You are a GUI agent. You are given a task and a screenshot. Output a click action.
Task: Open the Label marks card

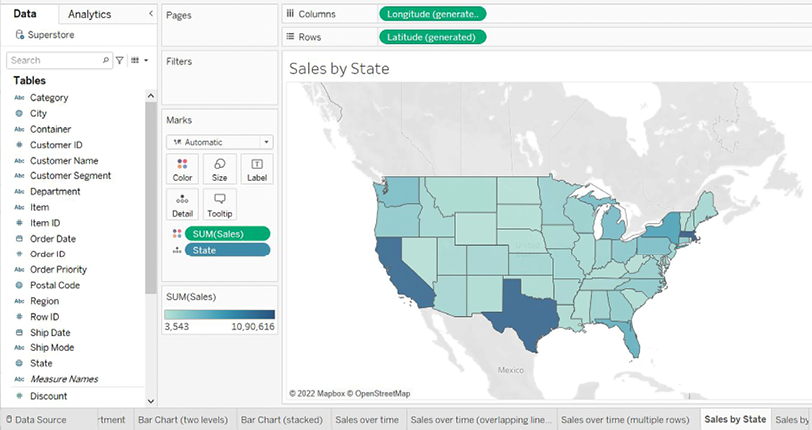point(257,169)
